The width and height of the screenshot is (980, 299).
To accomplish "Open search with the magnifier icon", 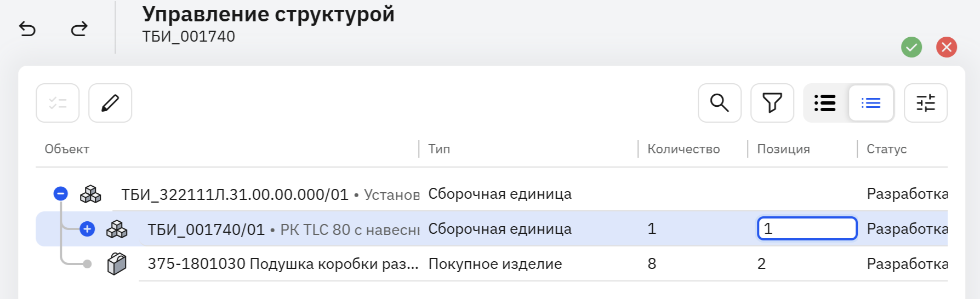I will point(720,103).
